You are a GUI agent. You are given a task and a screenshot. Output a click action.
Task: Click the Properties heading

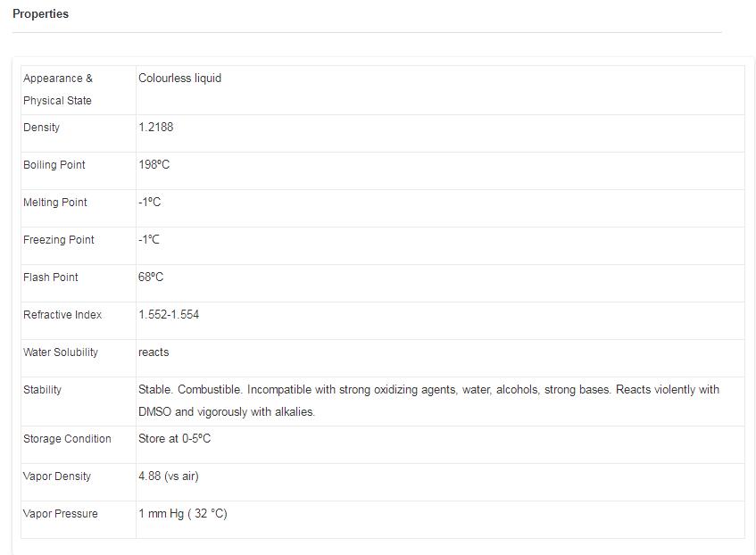pyautogui.click(x=40, y=14)
